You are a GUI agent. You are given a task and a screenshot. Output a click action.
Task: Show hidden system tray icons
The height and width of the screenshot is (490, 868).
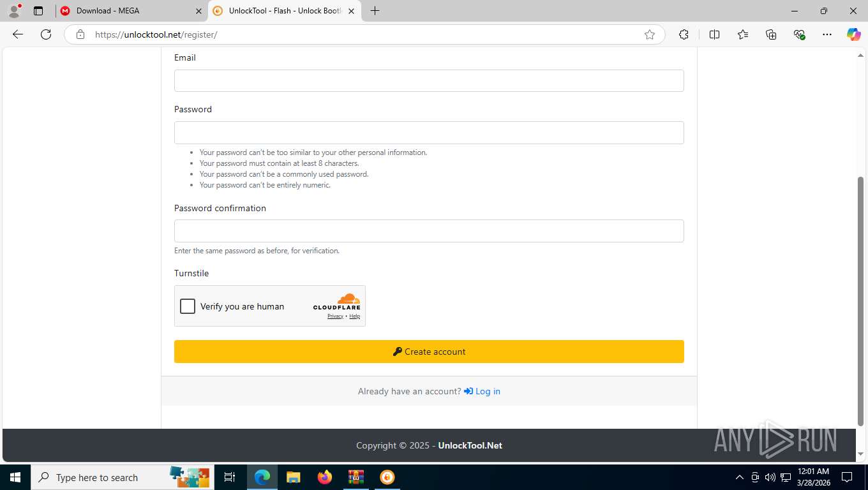coord(740,477)
